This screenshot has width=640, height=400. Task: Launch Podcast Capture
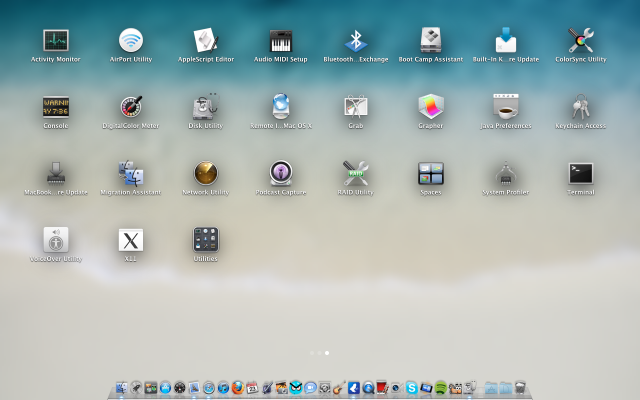pyautogui.click(x=281, y=173)
